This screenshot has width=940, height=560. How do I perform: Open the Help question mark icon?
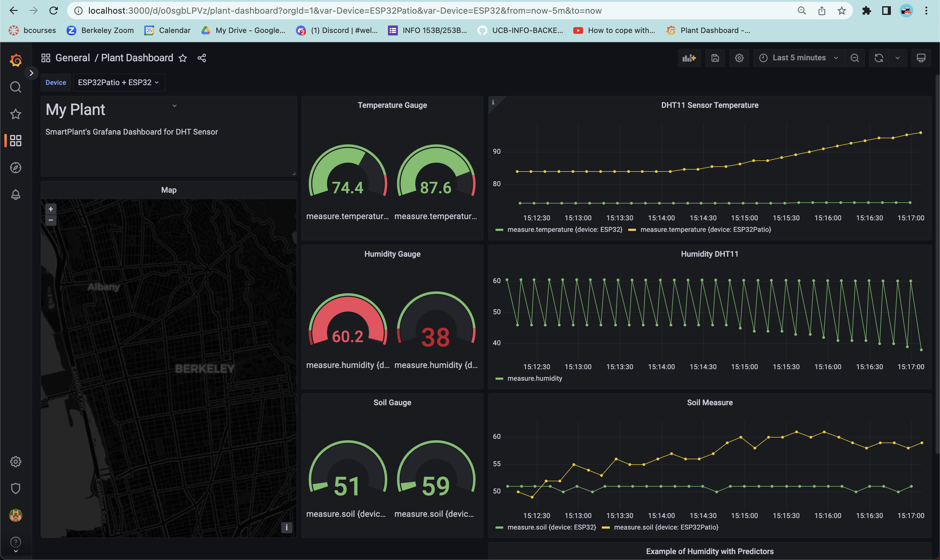tap(16, 542)
